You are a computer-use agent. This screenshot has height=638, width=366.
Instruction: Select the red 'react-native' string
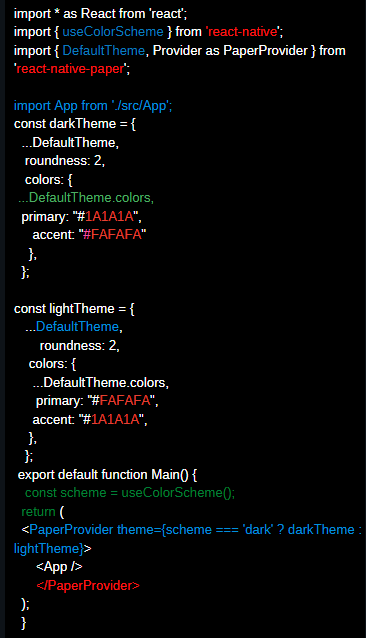(243, 32)
